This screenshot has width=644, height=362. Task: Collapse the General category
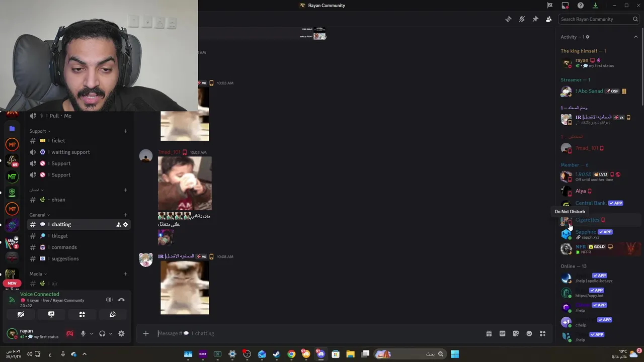click(40, 215)
